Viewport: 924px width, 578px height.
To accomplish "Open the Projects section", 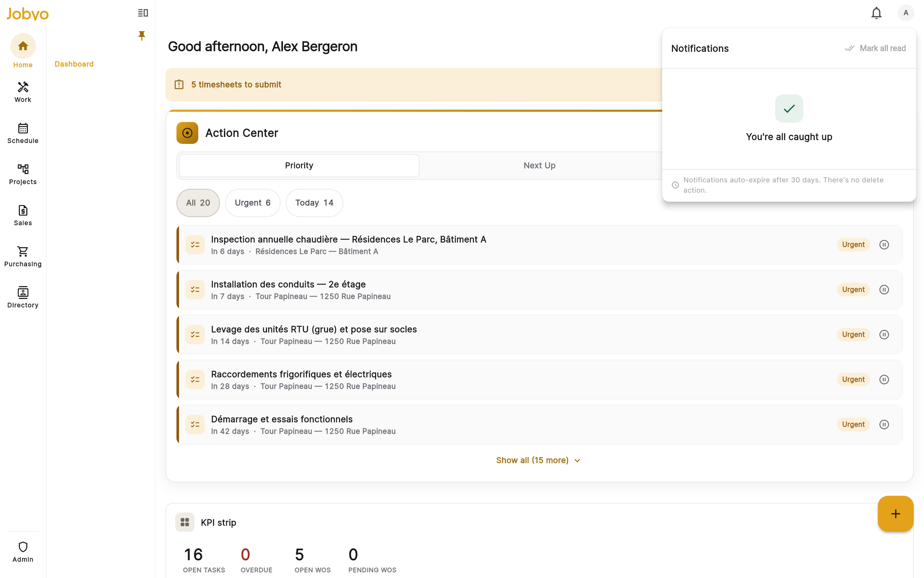I will click(23, 174).
